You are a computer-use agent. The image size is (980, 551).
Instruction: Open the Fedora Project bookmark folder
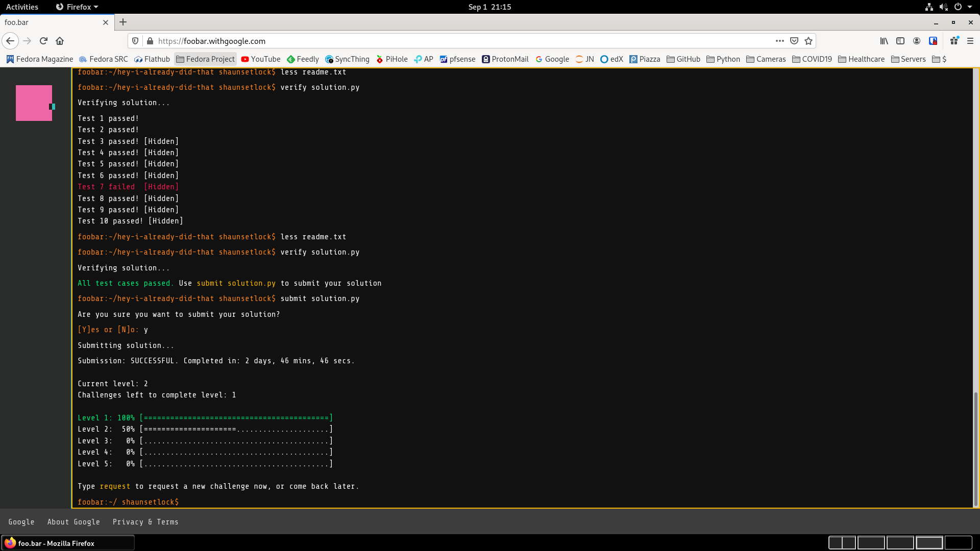[x=205, y=59]
